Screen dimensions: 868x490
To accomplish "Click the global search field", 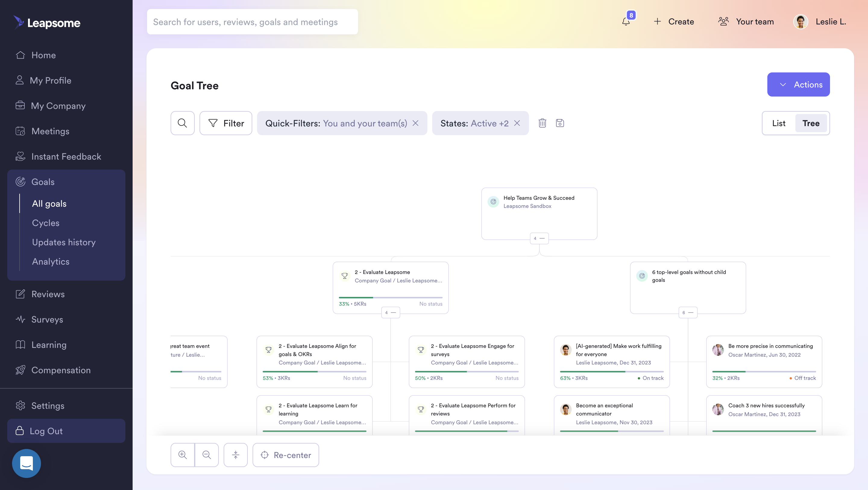I will [x=252, y=22].
